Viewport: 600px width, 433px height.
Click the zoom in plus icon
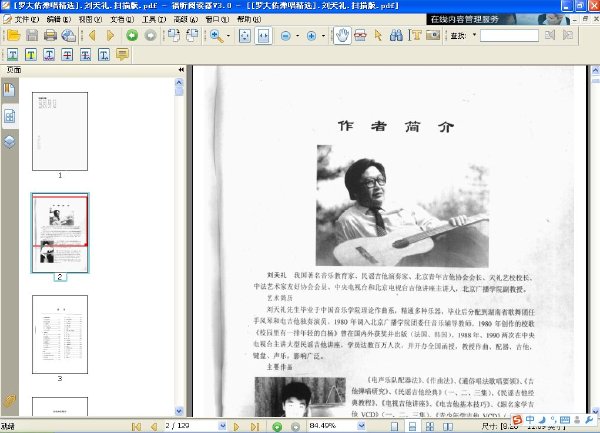pos(311,36)
